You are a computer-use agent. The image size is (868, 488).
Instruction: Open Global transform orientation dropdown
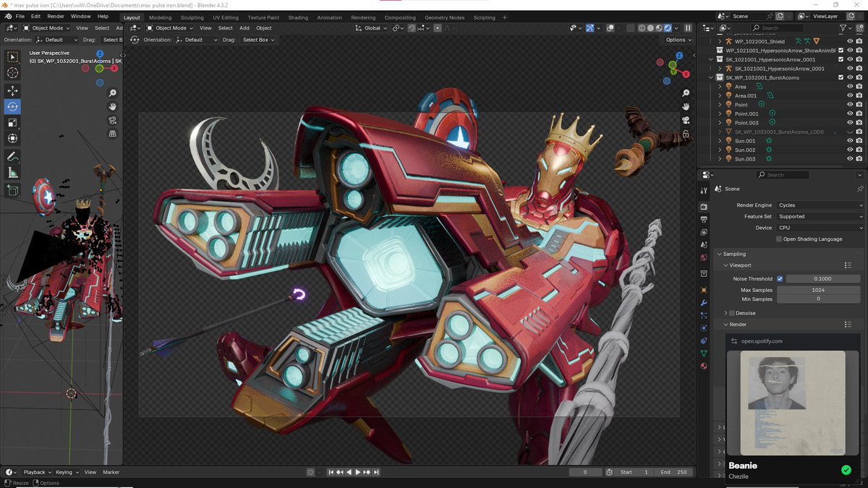click(373, 28)
